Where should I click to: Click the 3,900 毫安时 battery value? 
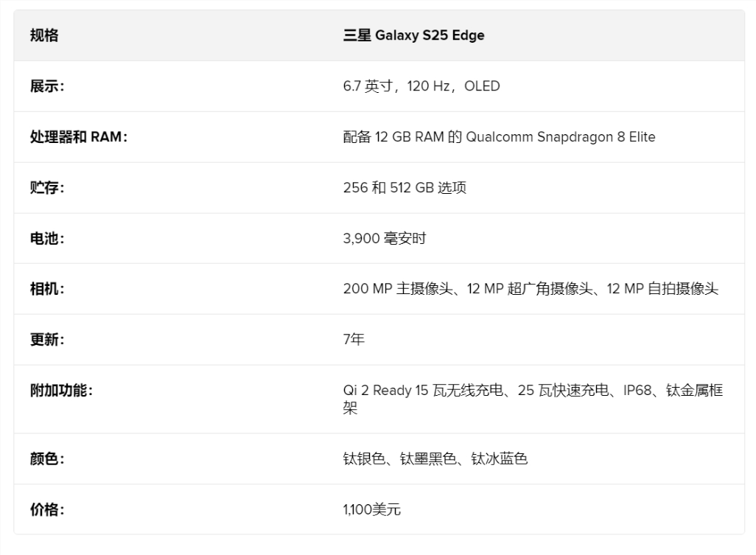[385, 239]
